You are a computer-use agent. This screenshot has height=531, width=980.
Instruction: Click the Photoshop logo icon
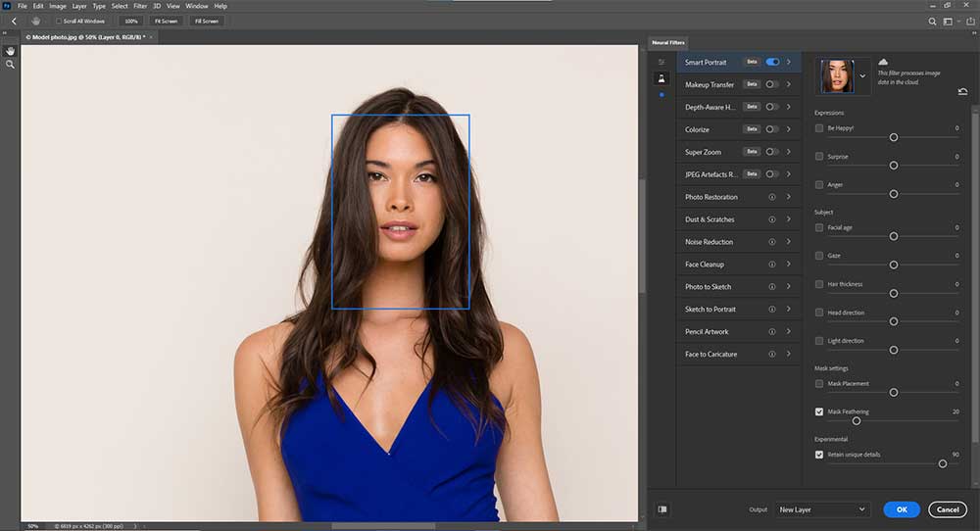pyautogui.click(x=7, y=6)
